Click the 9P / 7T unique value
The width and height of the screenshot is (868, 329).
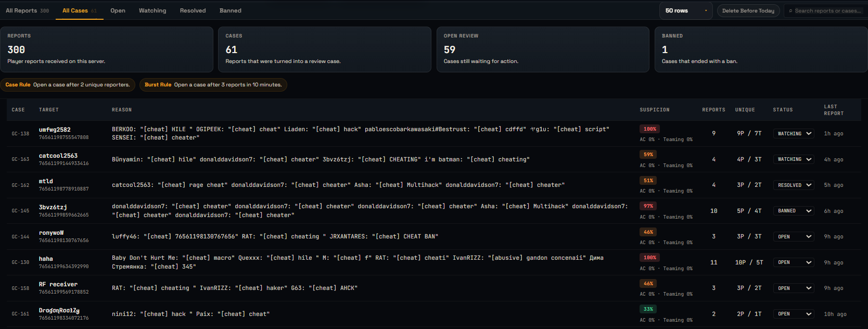749,134
